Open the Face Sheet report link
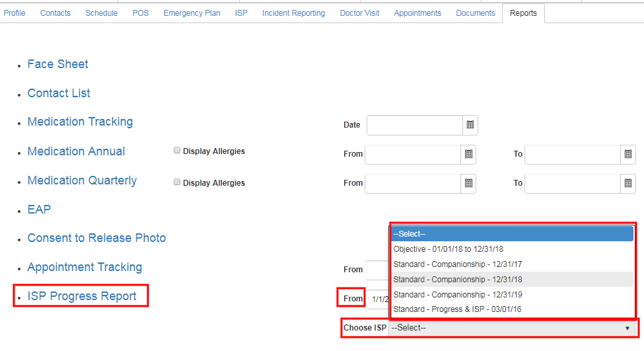 coord(58,64)
